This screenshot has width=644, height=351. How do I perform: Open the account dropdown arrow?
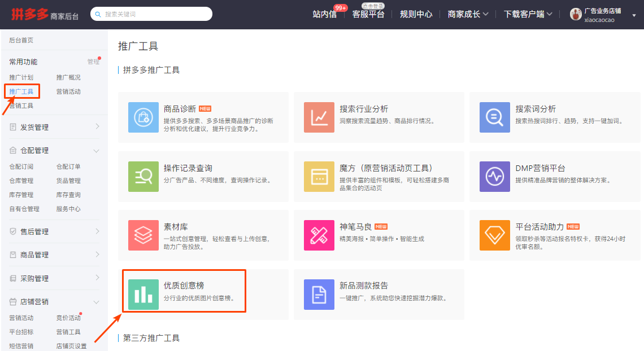tap(634, 16)
